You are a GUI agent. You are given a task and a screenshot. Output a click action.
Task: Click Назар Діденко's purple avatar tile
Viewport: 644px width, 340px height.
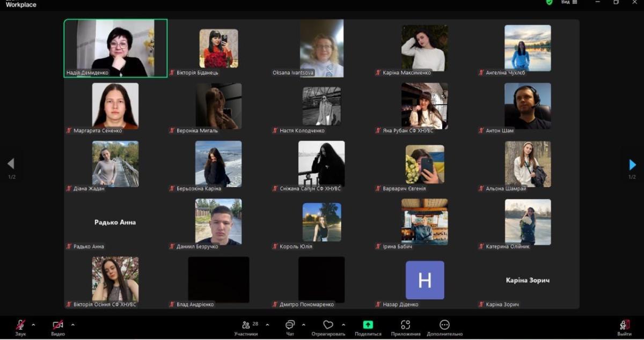(x=425, y=280)
